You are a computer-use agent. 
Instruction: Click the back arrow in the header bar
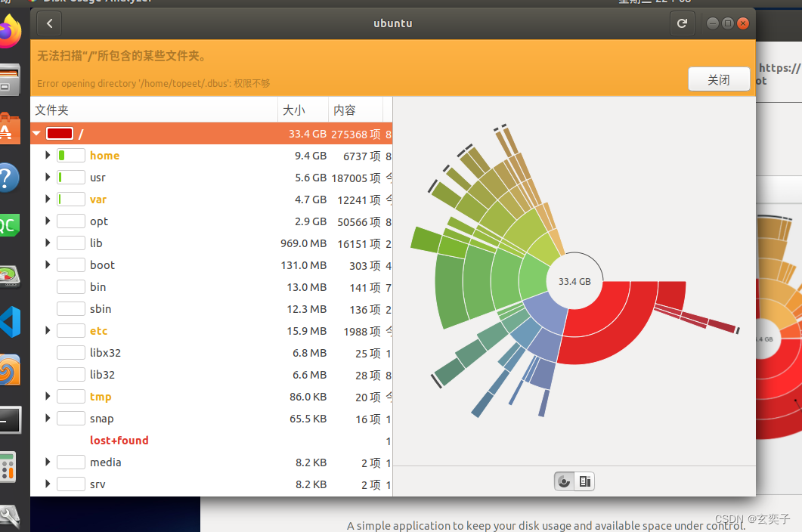tap(49, 23)
